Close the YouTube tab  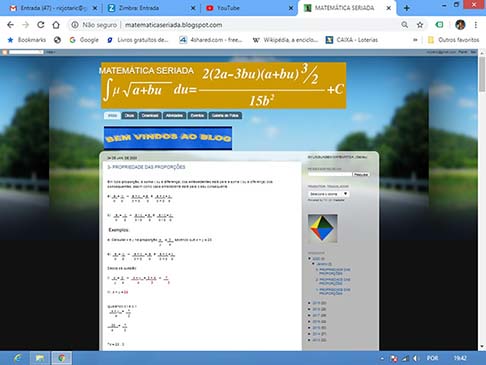click(291, 8)
